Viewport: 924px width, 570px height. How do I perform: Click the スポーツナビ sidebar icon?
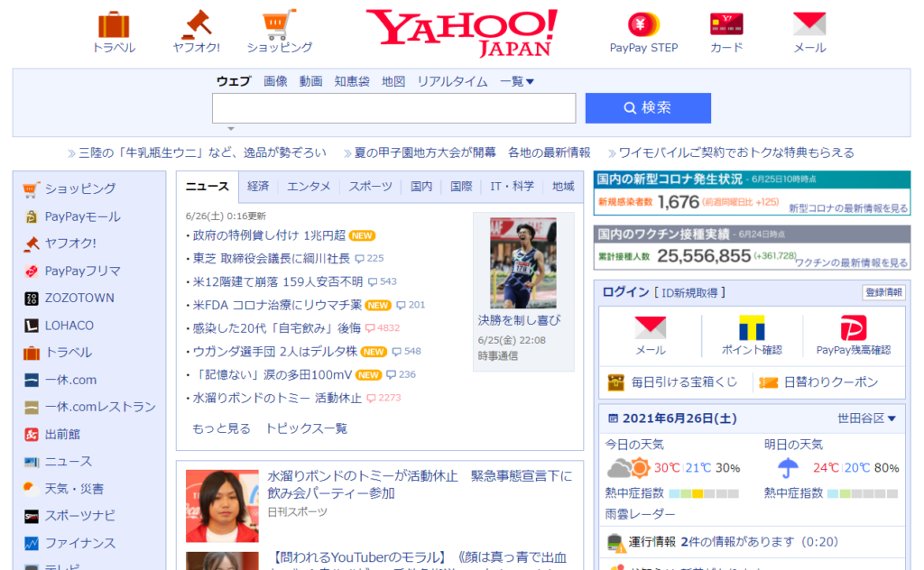point(32,517)
